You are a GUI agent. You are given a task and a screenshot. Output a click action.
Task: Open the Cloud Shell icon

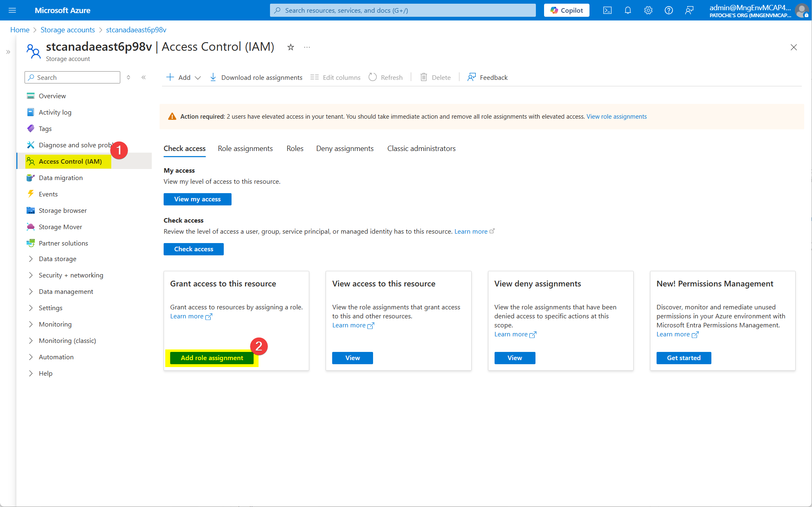click(x=607, y=10)
